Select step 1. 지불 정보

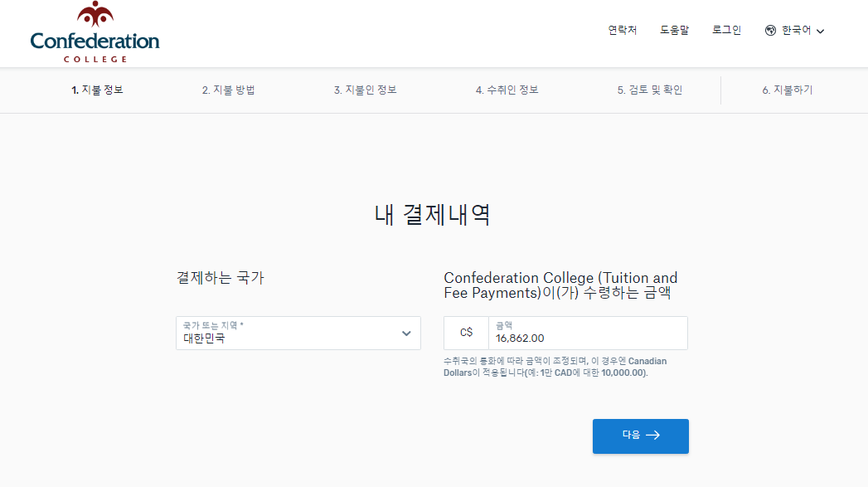point(97,90)
